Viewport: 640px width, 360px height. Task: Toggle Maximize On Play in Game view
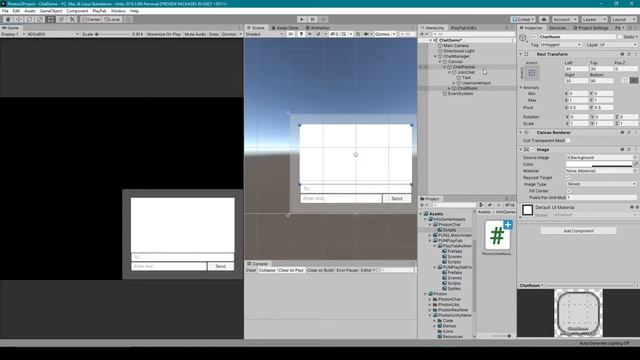[164, 34]
